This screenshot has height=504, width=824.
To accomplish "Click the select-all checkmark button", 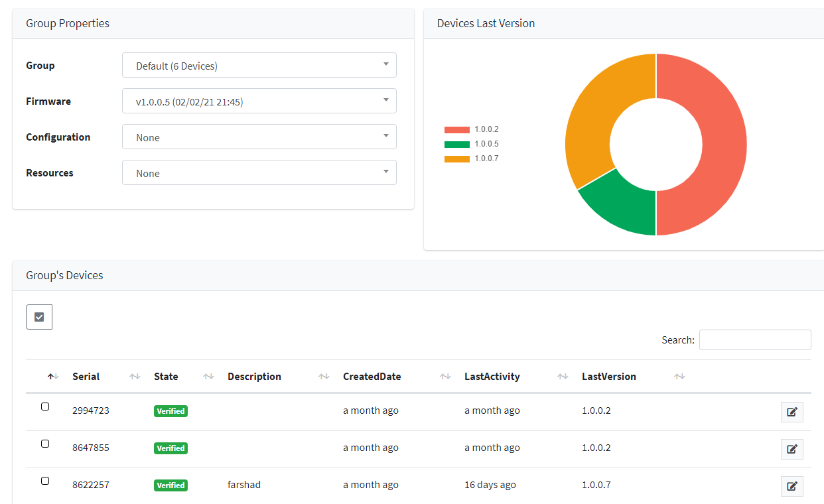I will pyautogui.click(x=39, y=317).
